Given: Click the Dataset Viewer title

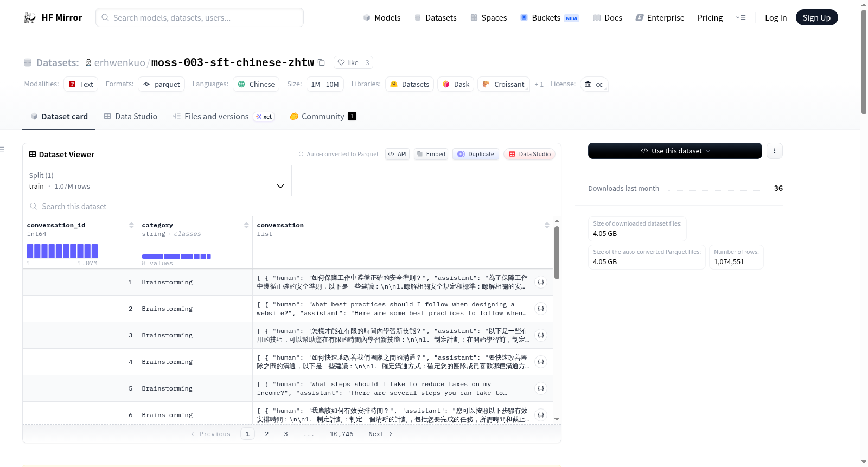Looking at the screenshot, I should click(66, 155).
